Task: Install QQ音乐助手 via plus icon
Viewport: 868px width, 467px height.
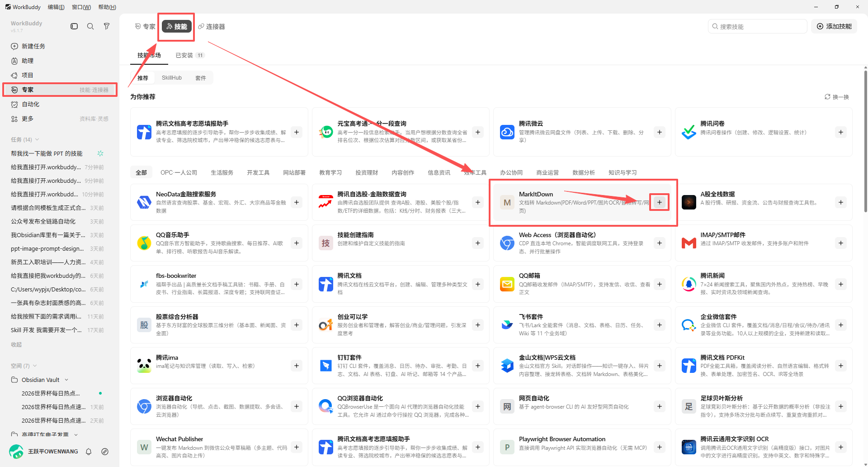Action: [297, 243]
